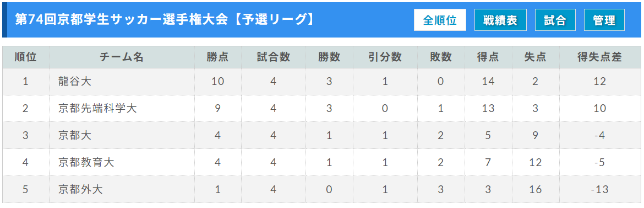Viewport: 644px width, 208px height.
Task: Click the 得失点差 column header
Action: pos(599,57)
